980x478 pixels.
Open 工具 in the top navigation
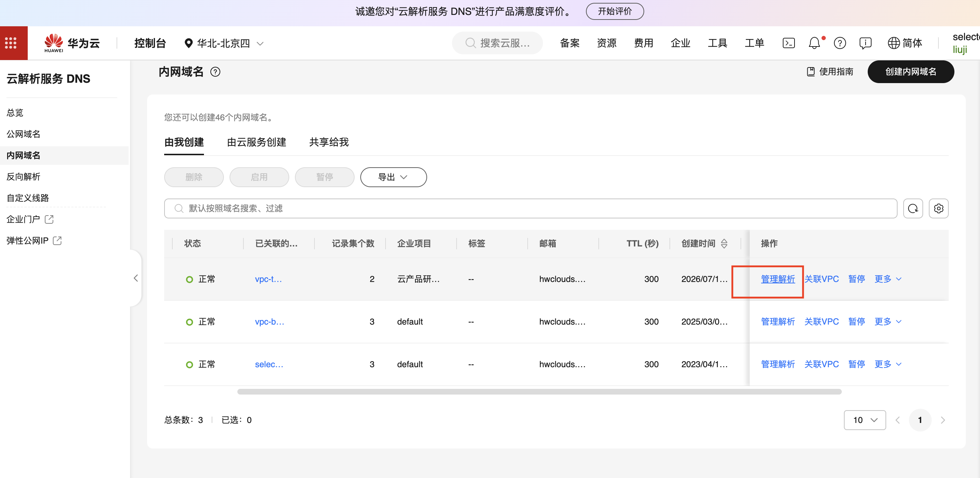[717, 43]
